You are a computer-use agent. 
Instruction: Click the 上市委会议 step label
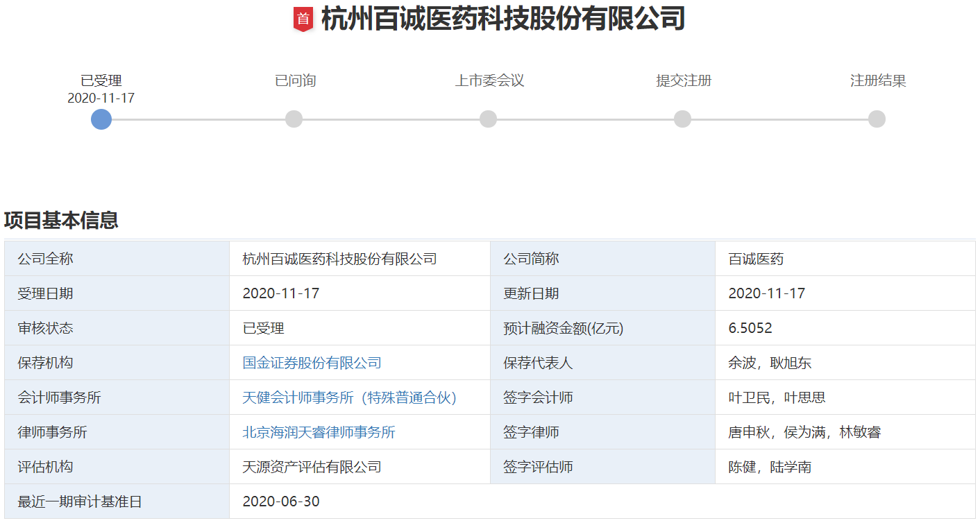coord(489,80)
